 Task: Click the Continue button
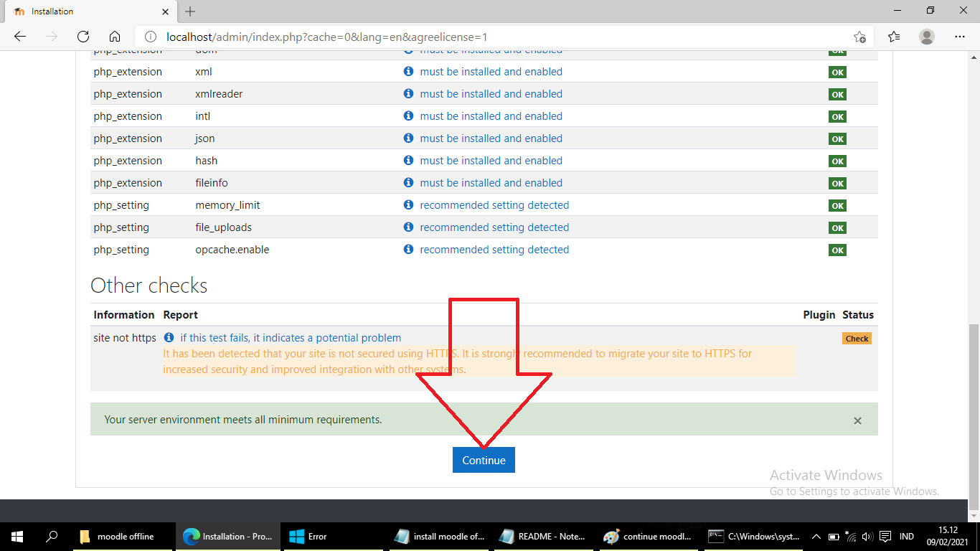click(x=484, y=460)
